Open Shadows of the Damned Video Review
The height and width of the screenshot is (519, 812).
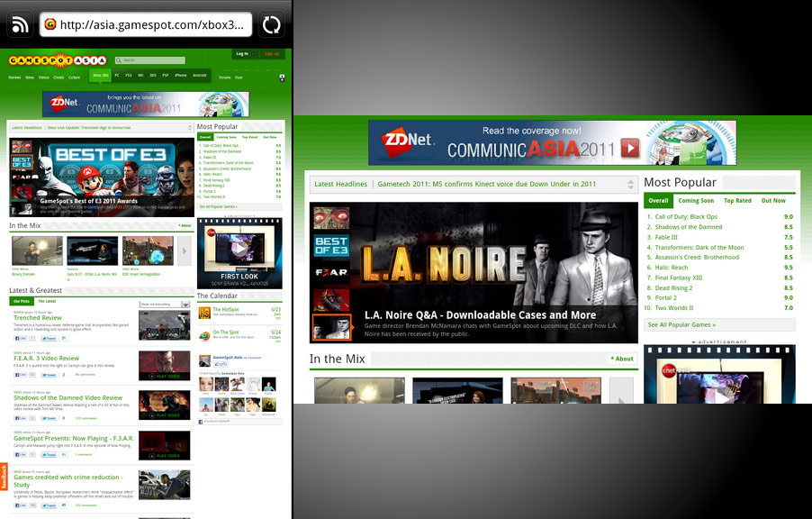(x=68, y=397)
